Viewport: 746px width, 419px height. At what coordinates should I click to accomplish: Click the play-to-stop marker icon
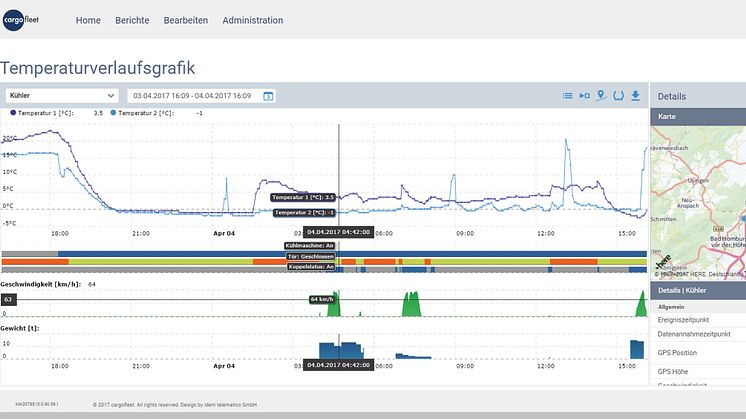point(584,96)
